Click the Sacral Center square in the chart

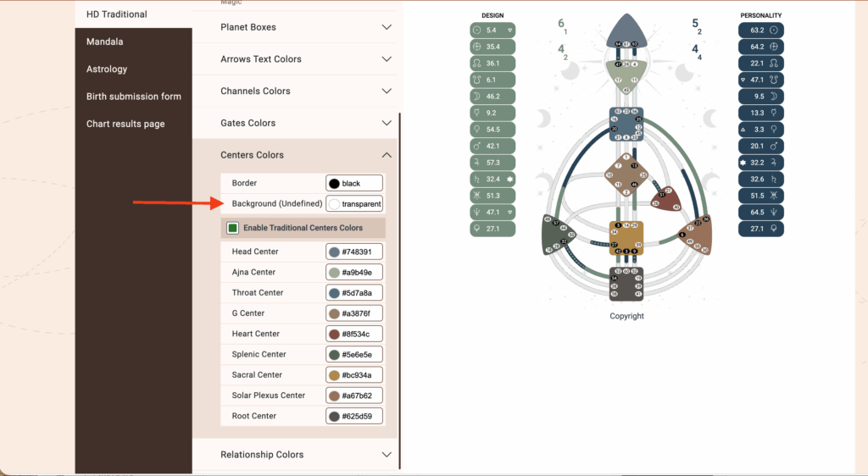pos(626,238)
